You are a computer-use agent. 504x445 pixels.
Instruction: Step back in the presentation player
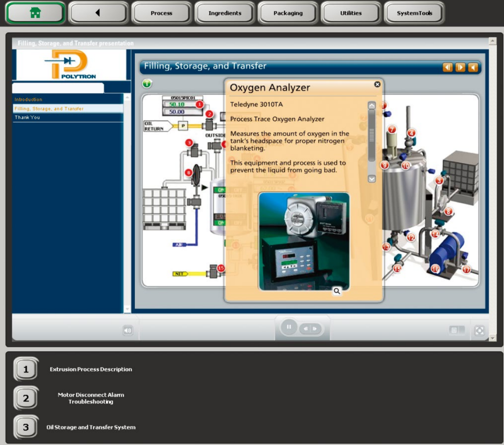305,329
